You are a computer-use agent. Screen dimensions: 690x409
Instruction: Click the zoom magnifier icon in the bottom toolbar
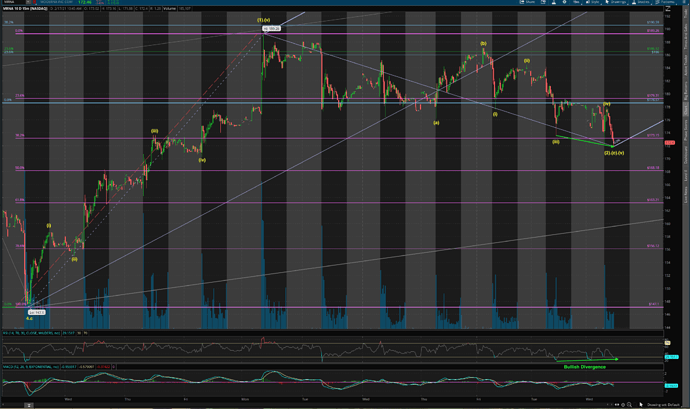coord(629,404)
